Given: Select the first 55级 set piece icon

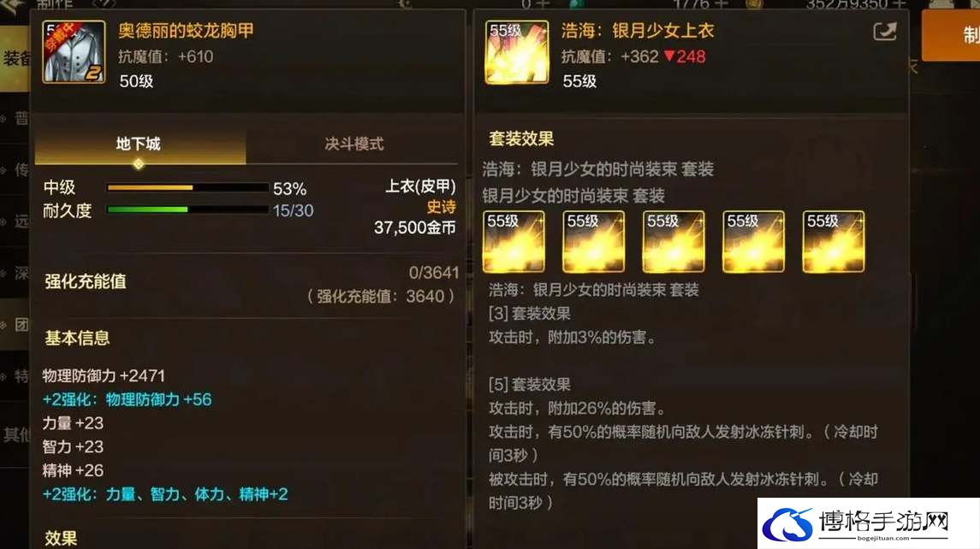Looking at the screenshot, I should [x=514, y=242].
